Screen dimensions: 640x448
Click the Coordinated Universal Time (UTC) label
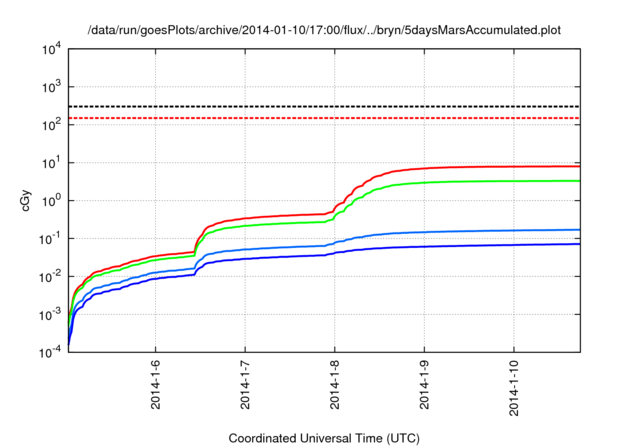pyautogui.click(x=324, y=438)
